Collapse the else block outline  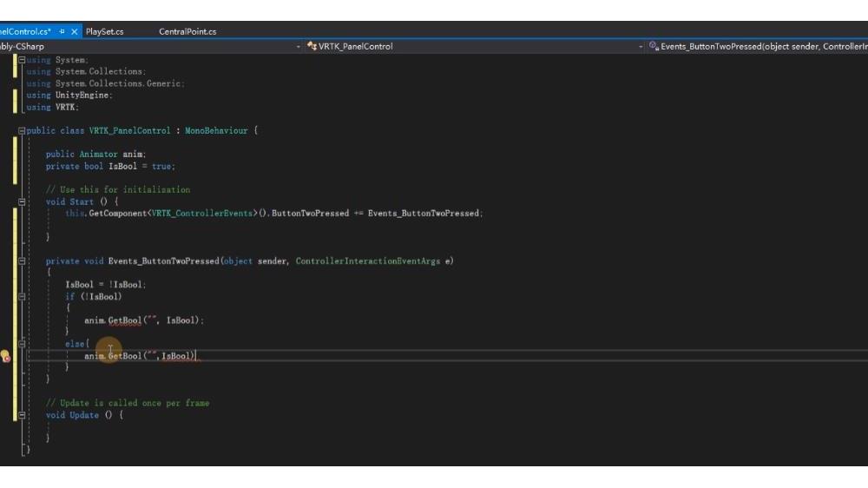pyautogui.click(x=22, y=344)
